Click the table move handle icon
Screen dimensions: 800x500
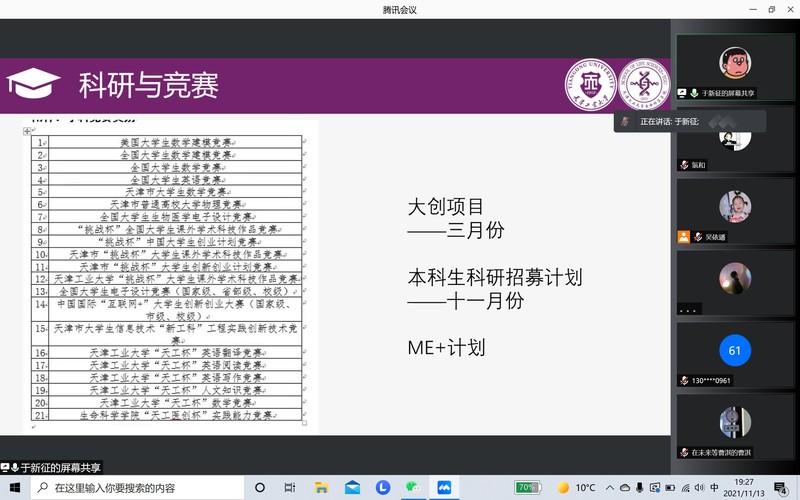pyautogui.click(x=27, y=131)
